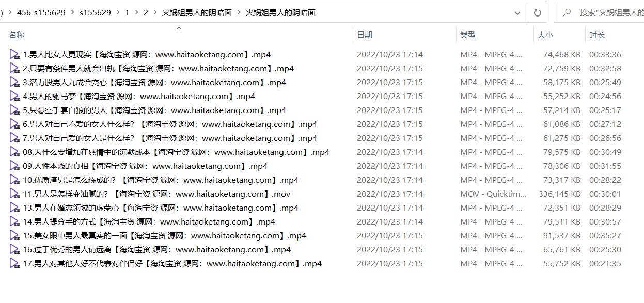Select file name 14.男人提分手的方式
The image size is (644, 303).
149,221
